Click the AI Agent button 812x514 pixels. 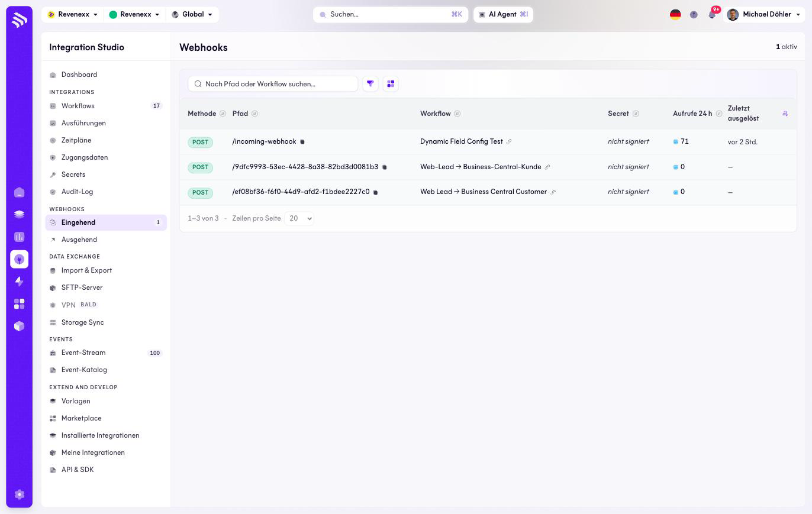coord(503,15)
